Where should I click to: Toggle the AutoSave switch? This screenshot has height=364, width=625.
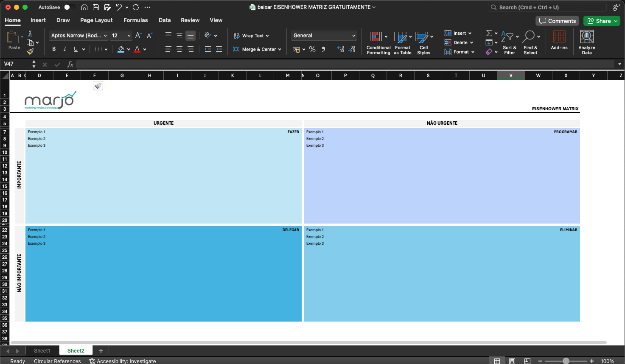point(70,7)
